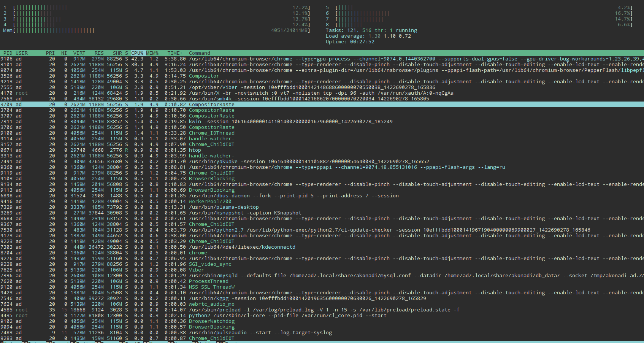Screen dimensions: 644x343
Task: Select chrome renderer row PID 9423
Action: [x=322, y=293]
